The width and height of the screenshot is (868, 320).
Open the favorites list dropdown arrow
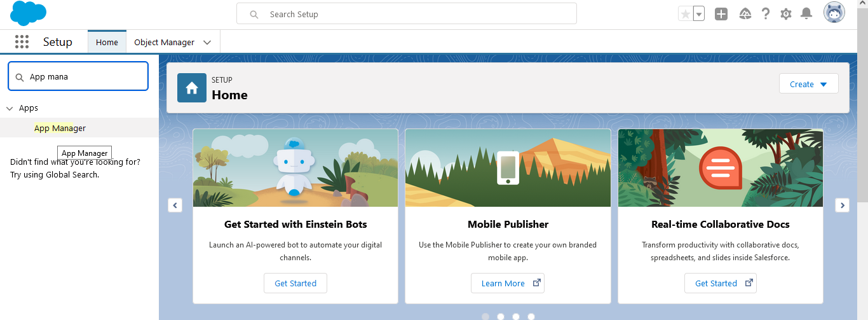tap(699, 14)
